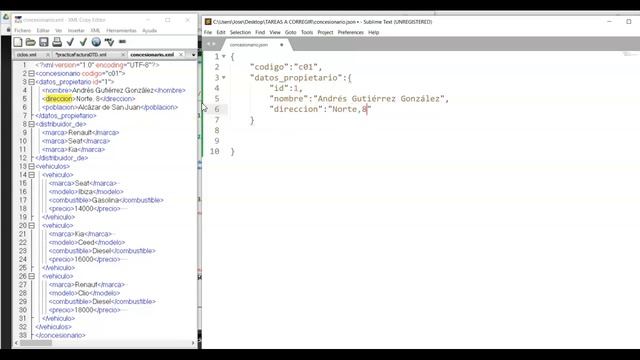Open Project menu in Sublime Text
The image size is (640, 360).
325,32
